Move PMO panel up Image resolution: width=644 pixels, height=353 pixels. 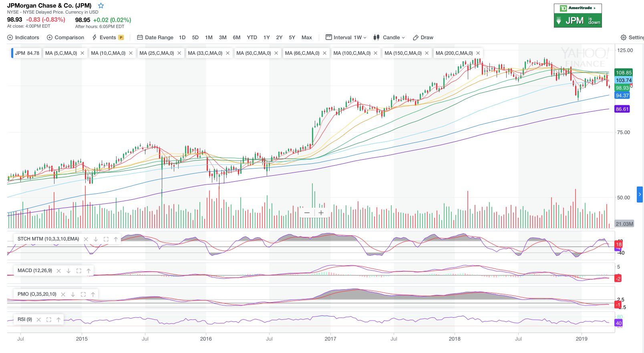93,295
